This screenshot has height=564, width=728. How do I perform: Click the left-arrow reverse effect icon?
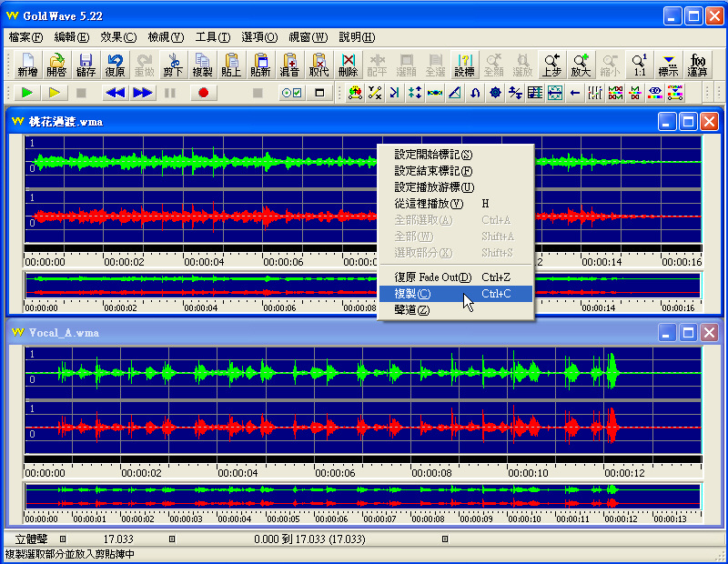click(575, 93)
